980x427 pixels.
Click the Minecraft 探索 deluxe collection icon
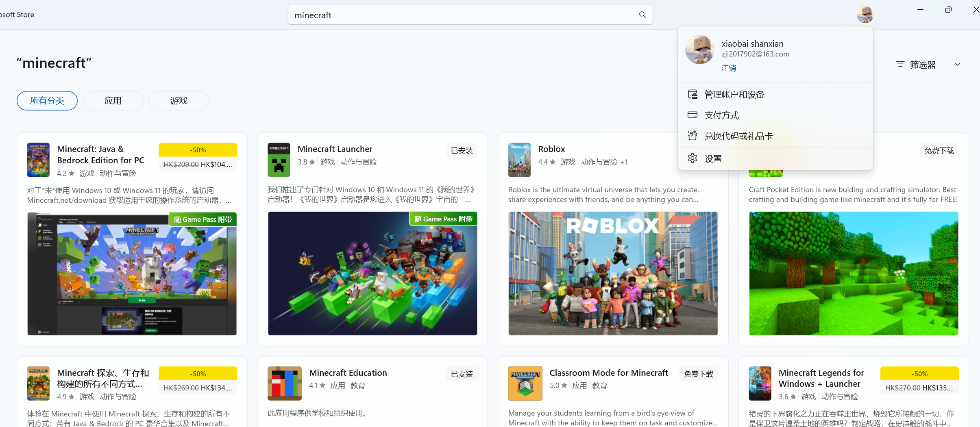click(x=38, y=384)
